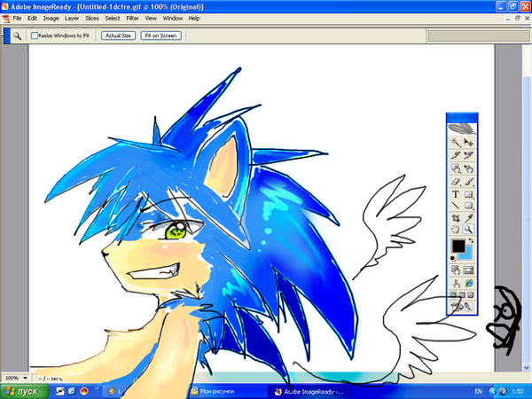Expand hidden system tray icons
This screenshot has height=399, width=532.
tap(493, 391)
